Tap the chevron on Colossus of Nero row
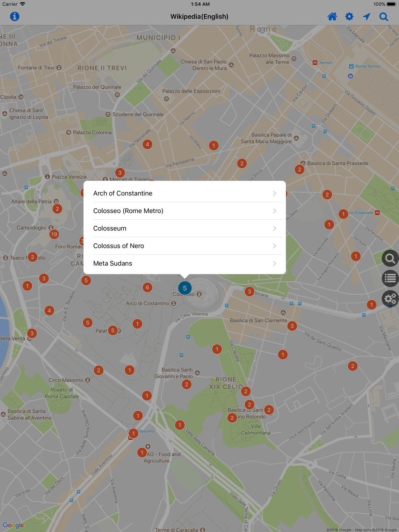 275,246
